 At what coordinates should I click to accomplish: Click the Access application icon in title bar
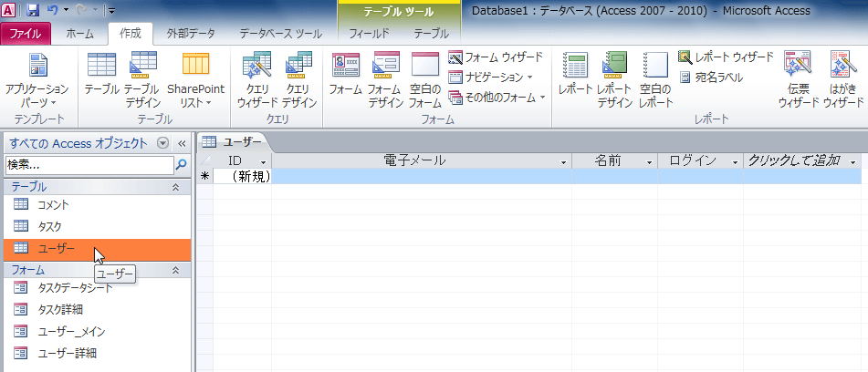[7, 10]
